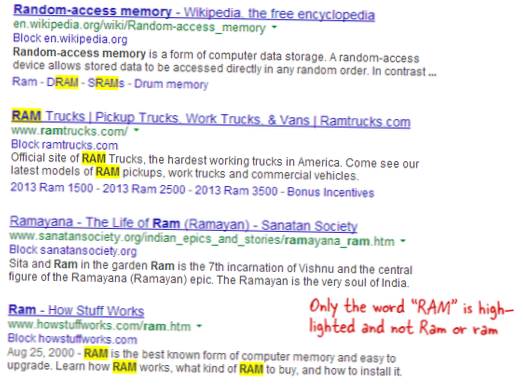Open the Drum memory sitelink
Image resolution: width=523 pixels, height=390 pixels.
pos(171,84)
